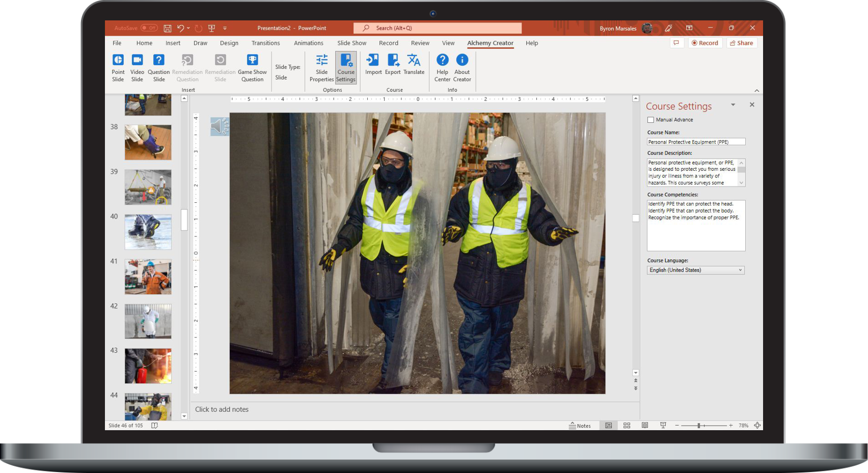Viewport: 868px width, 473px height.
Task: Toggle the Notes pane in status bar
Action: [x=580, y=426]
